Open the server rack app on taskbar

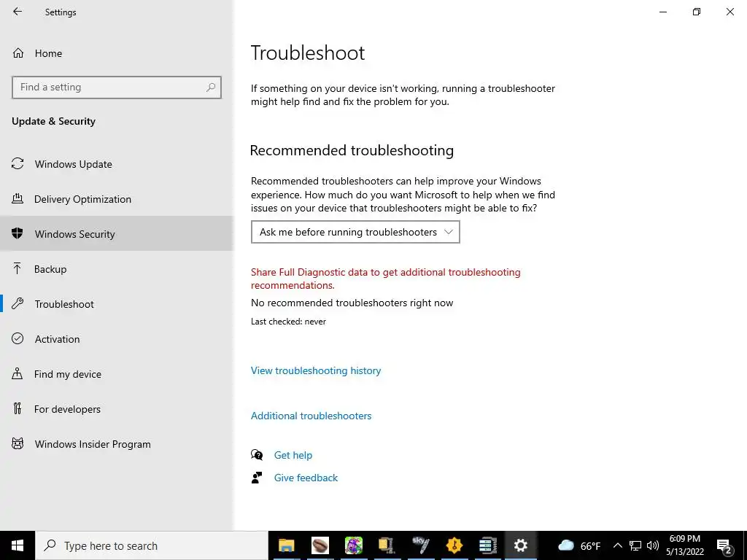click(488, 545)
